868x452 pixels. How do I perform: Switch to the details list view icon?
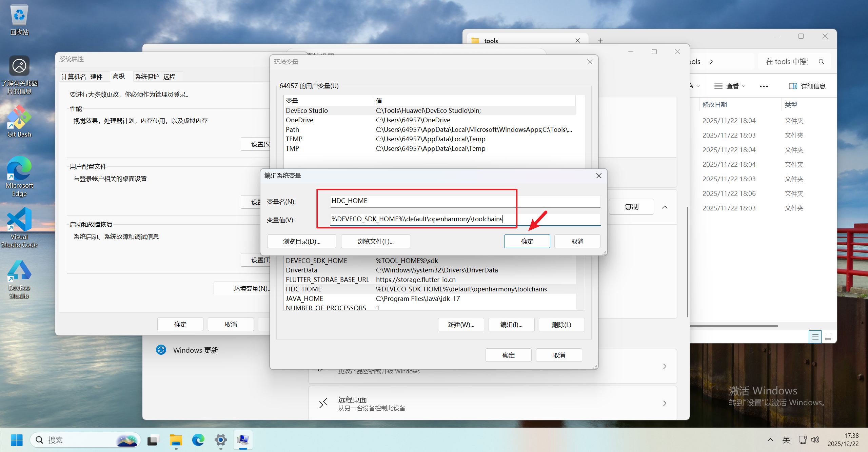pyautogui.click(x=815, y=337)
